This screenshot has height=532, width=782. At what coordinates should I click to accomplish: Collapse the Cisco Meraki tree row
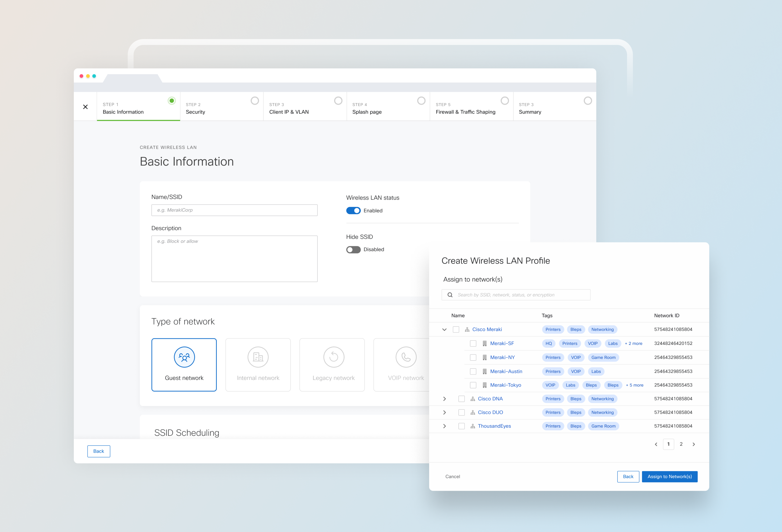pyautogui.click(x=444, y=330)
